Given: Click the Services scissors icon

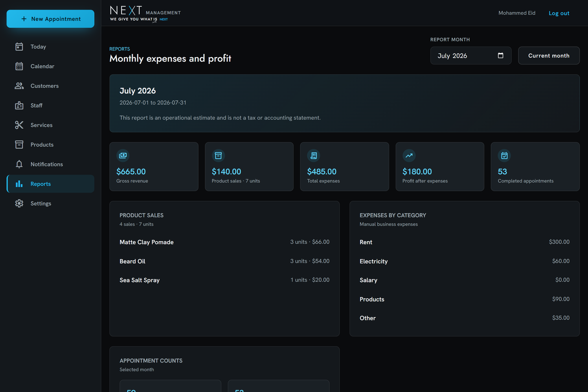Looking at the screenshot, I should click(x=19, y=125).
